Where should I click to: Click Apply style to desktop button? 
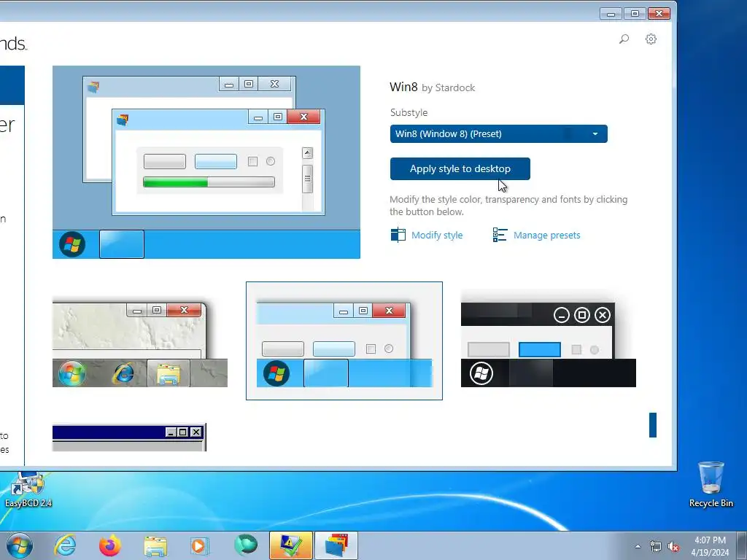pyautogui.click(x=460, y=168)
